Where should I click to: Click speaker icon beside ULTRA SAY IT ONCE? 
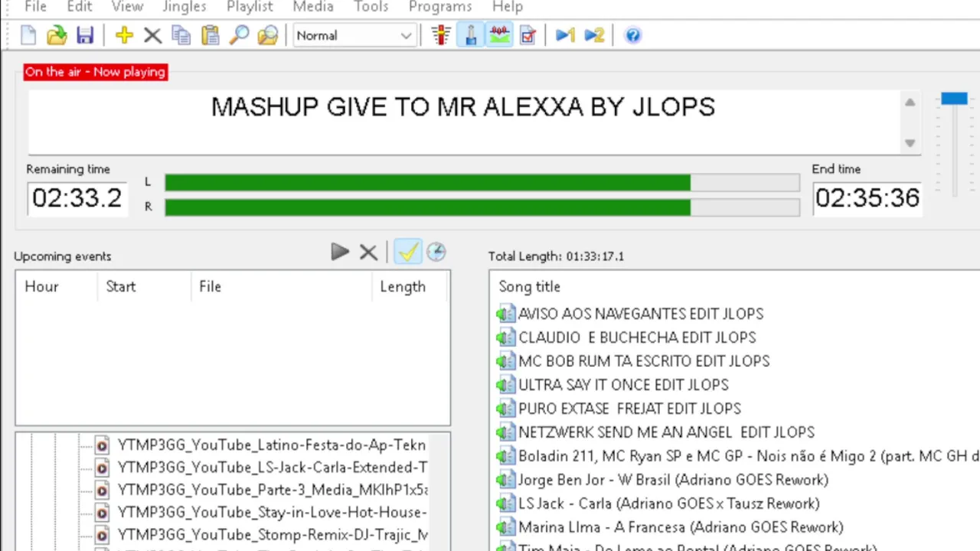tap(505, 385)
